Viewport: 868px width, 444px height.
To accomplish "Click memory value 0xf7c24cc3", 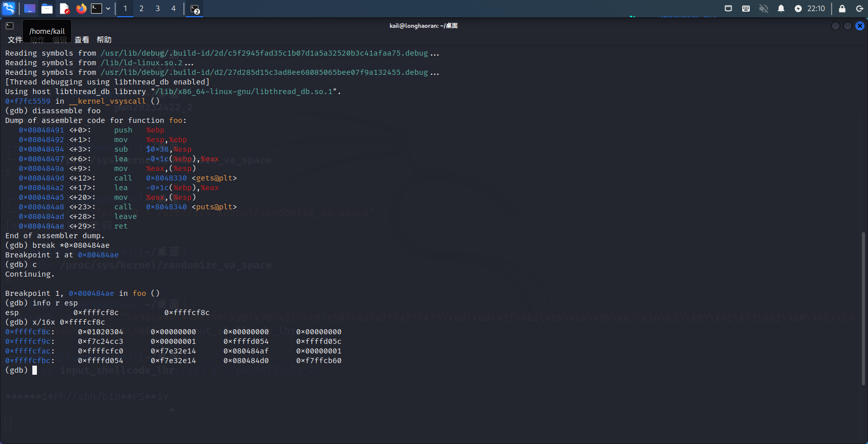I will coord(101,341).
